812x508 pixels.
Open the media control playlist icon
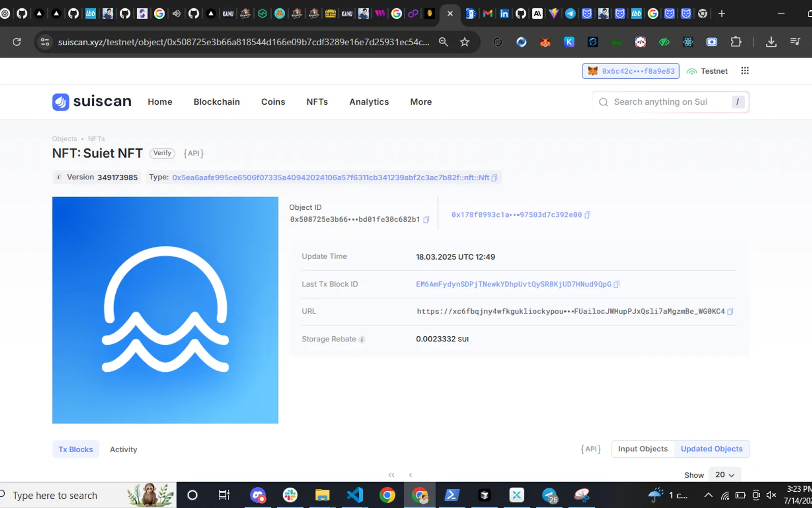point(795,42)
